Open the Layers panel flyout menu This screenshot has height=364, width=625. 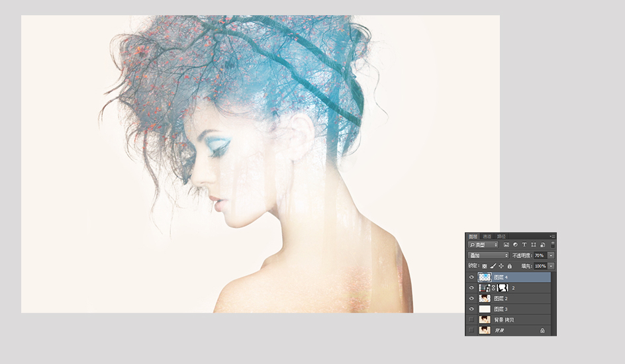coord(552,236)
